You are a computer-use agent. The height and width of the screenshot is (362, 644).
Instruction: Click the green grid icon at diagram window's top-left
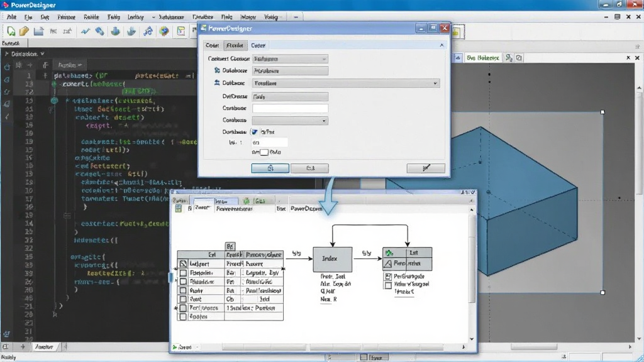[x=178, y=209]
